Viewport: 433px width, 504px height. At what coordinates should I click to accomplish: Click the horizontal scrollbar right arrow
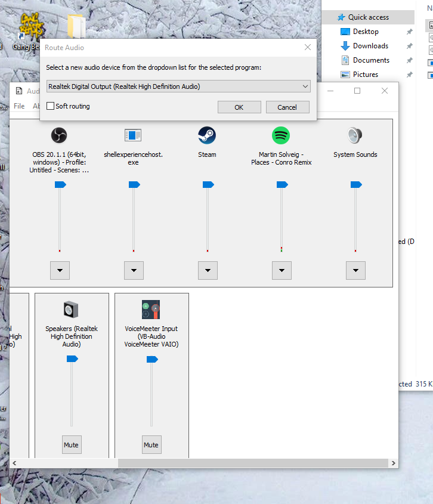point(394,463)
